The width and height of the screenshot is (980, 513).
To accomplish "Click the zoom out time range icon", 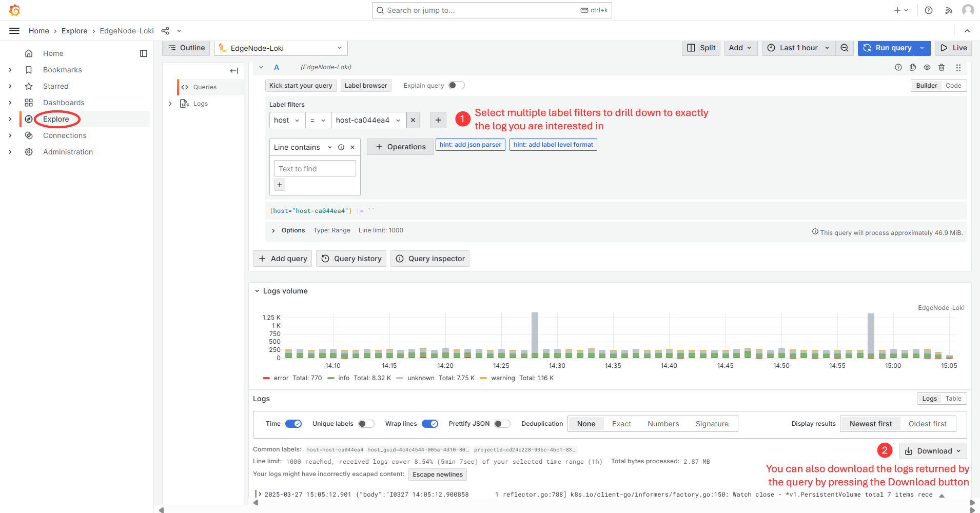I will [x=844, y=48].
